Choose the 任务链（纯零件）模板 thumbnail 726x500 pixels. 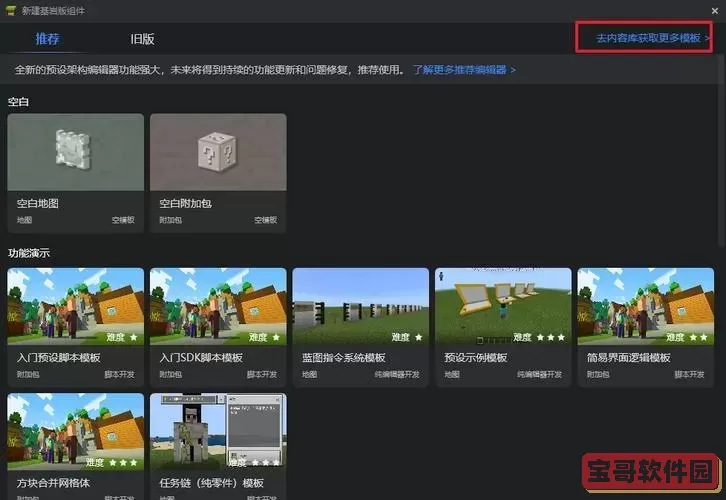tap(218, 432)
